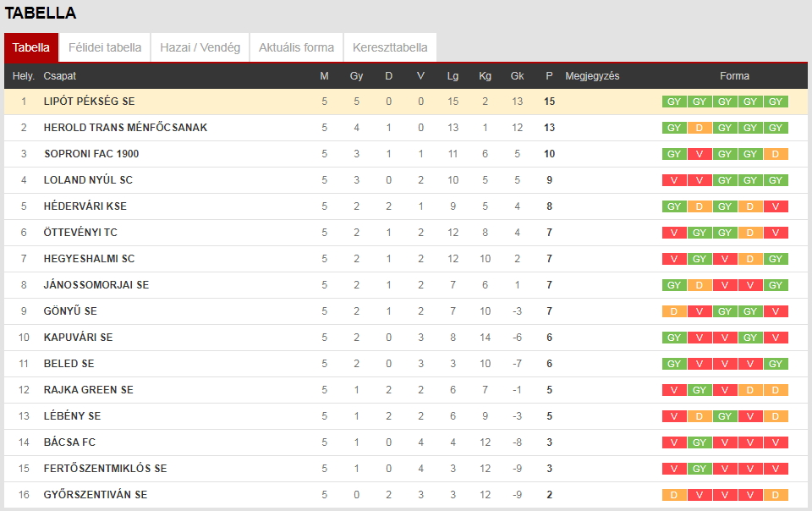Click Bácsa FC's green GY form badge
The image size is (812, 511).
tap(700, 442)
